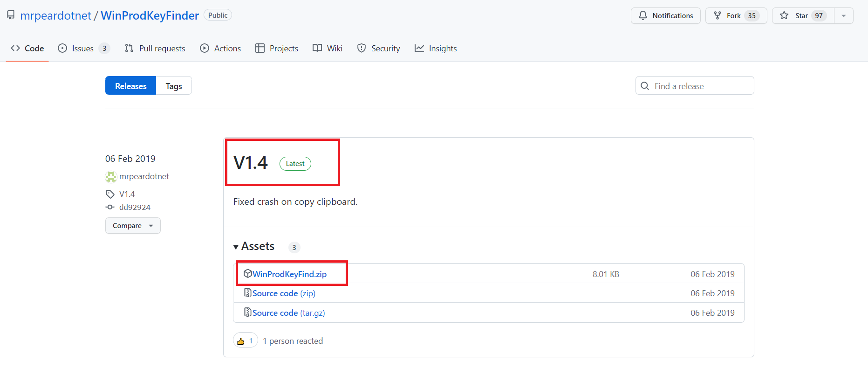Click the mrpeardotnet avatar image
The image size is (868, 369).
(111, 177)
